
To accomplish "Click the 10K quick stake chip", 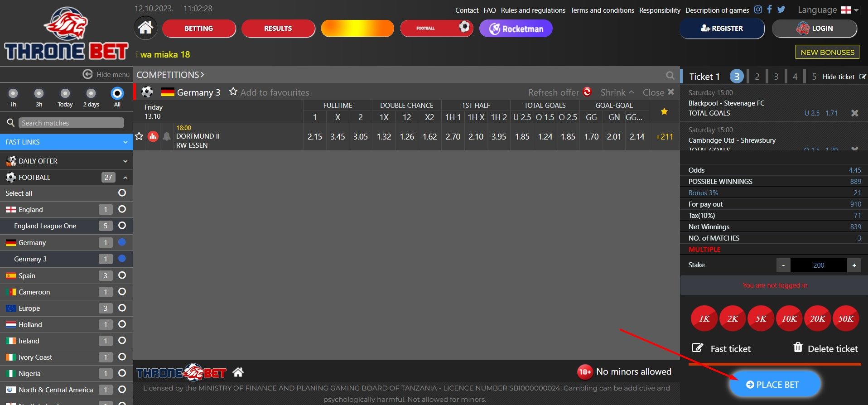I will 789,318.
